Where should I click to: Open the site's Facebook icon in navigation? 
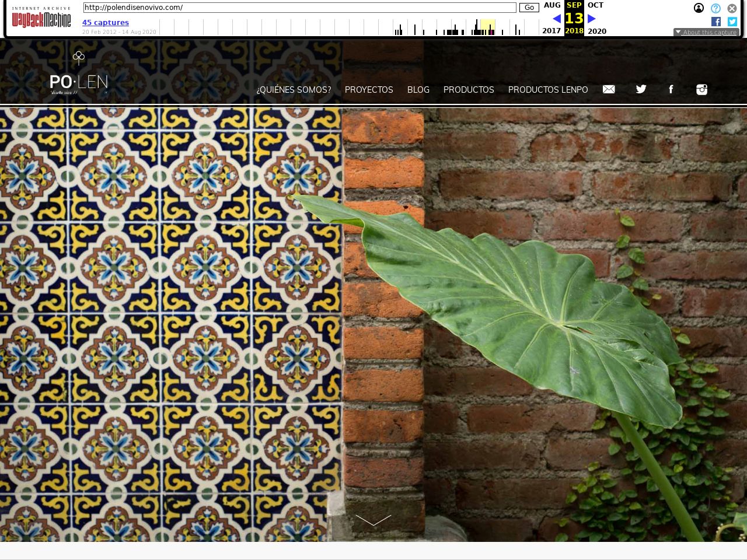[671, 89]
